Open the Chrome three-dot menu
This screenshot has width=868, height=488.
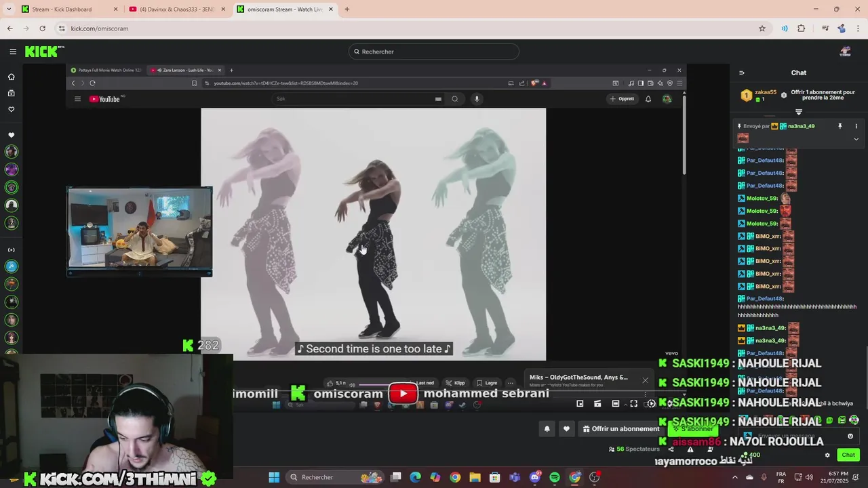859,28
